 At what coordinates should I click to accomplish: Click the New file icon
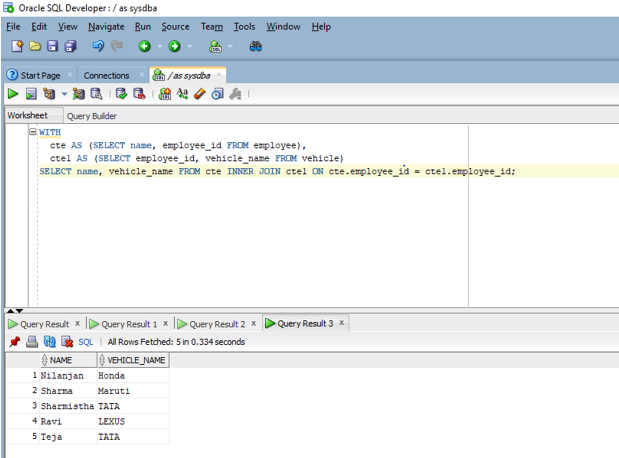pyautogui.click(x=17, y=46)
